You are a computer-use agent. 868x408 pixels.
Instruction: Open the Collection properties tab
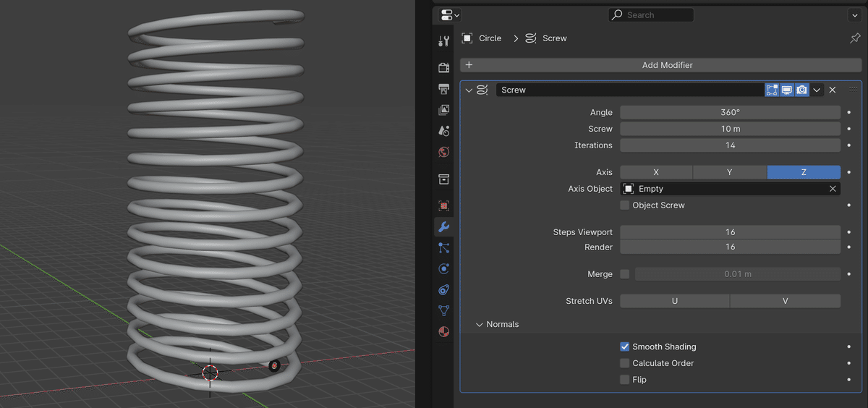tap(444, 179)
